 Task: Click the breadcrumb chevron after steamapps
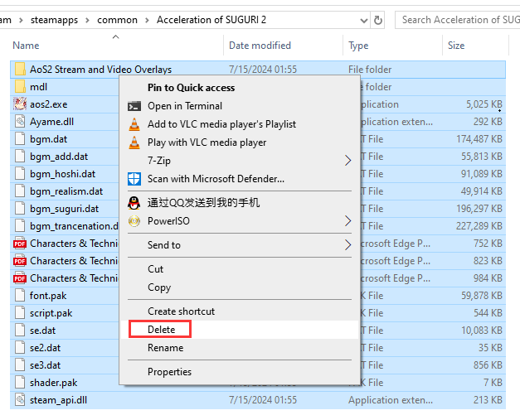tap(87, 20)
